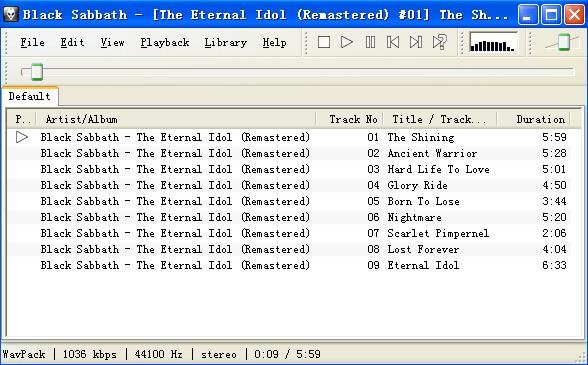Click 44100 Hz sample rate in status bar

[x=158, y=354]
